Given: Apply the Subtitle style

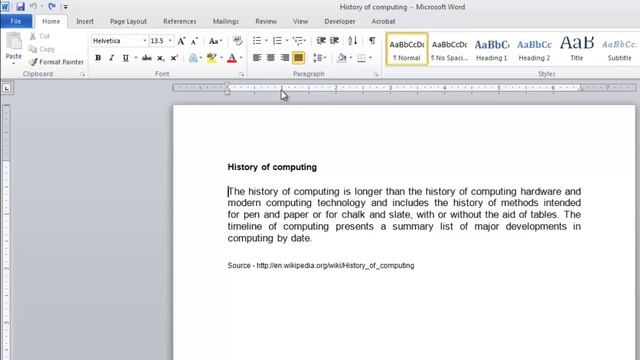Looking at the screenshot, I should coord(619,49).
